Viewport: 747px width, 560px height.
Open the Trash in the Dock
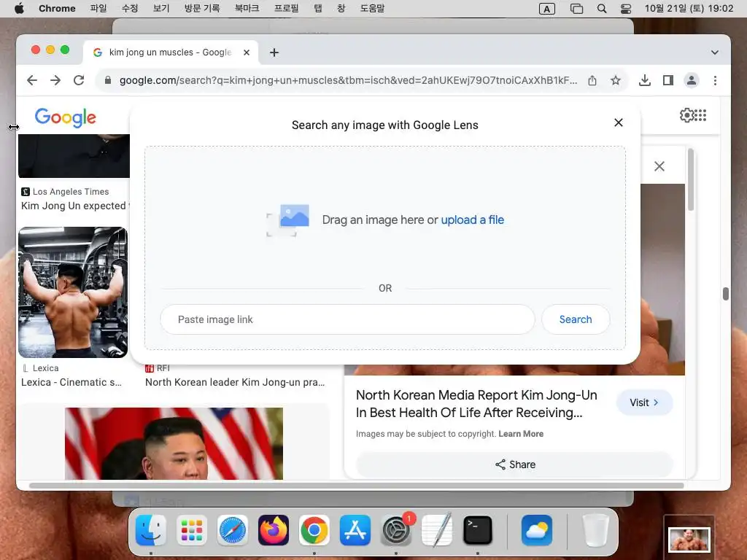click(x=595, y=530)
